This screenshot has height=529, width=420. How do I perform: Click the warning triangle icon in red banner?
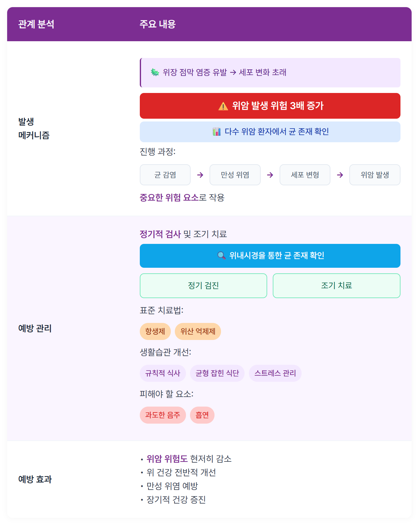pos(223,106)
